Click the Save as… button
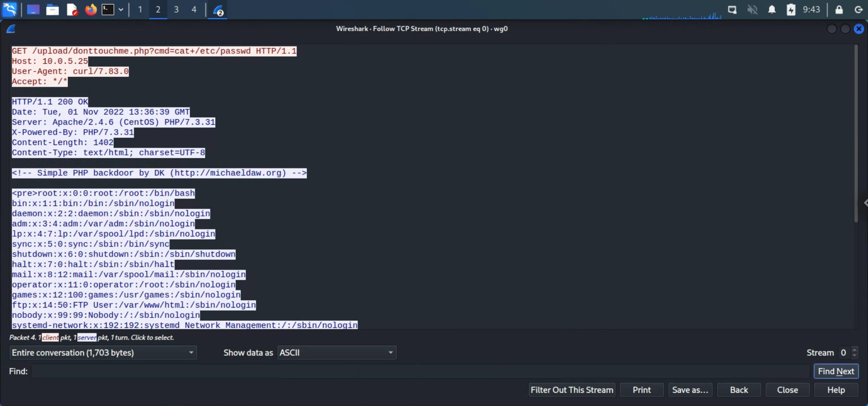 [690, 390]
